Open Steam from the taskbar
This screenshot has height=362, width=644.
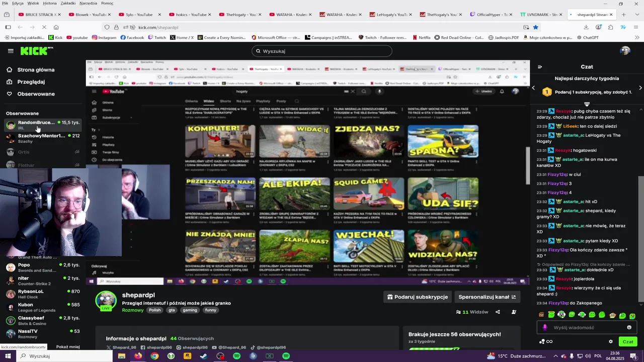[203, 356]
